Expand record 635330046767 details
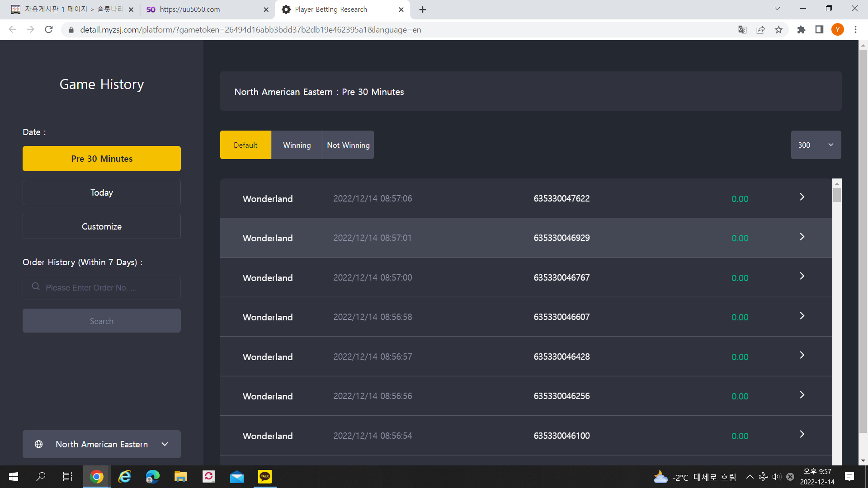Image resolution: width=868 pixels, height=488 pixels. (x=802, y=276)
